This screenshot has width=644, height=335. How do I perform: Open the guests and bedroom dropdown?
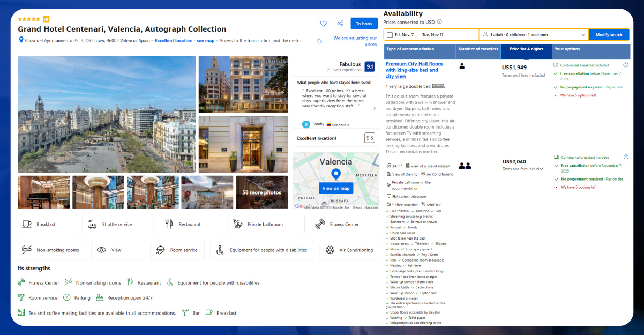(534, 35)
